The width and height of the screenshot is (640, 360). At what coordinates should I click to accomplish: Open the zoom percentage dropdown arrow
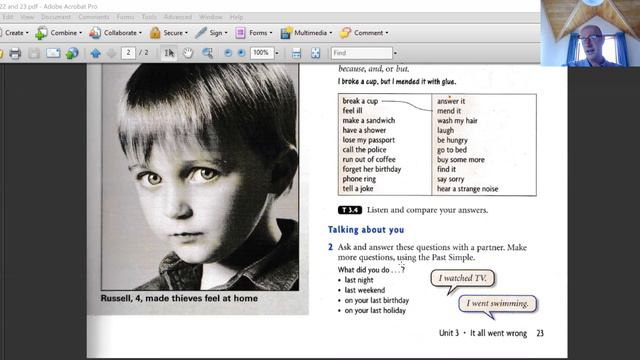tap(277, 53)
